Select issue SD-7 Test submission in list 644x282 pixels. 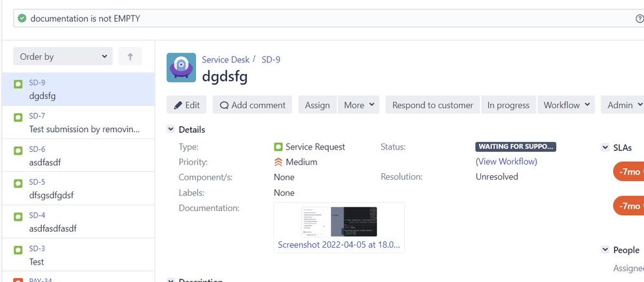78,122
